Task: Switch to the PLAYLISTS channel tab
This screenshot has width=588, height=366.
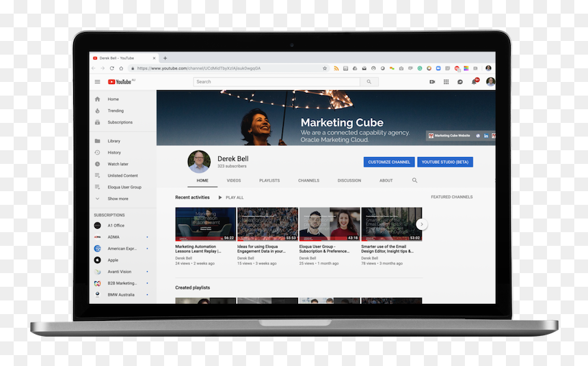Action: [x=269, y=180]
